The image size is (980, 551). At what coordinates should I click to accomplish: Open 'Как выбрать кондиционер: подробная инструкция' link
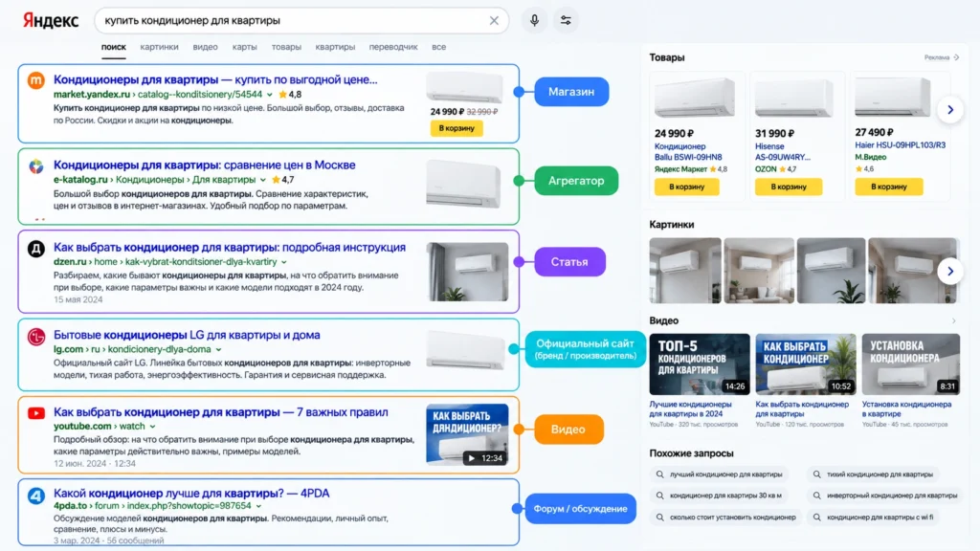(230, 248)
